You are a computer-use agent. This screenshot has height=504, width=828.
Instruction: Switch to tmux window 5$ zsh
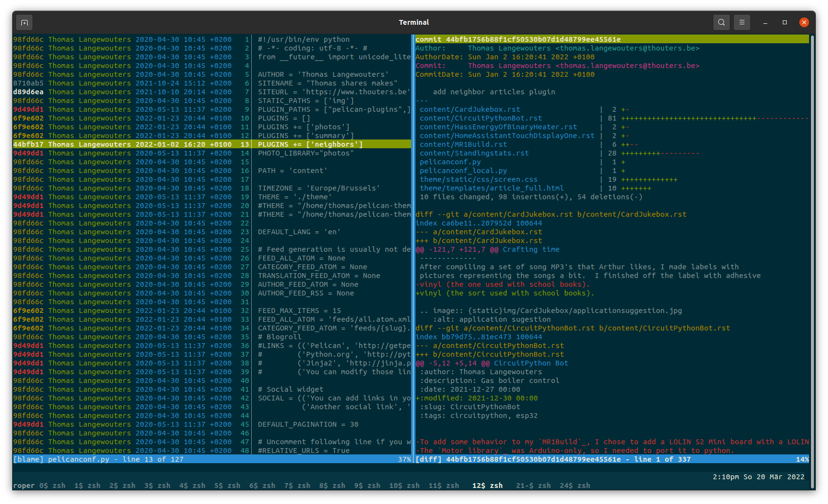(x=227, y=486)
